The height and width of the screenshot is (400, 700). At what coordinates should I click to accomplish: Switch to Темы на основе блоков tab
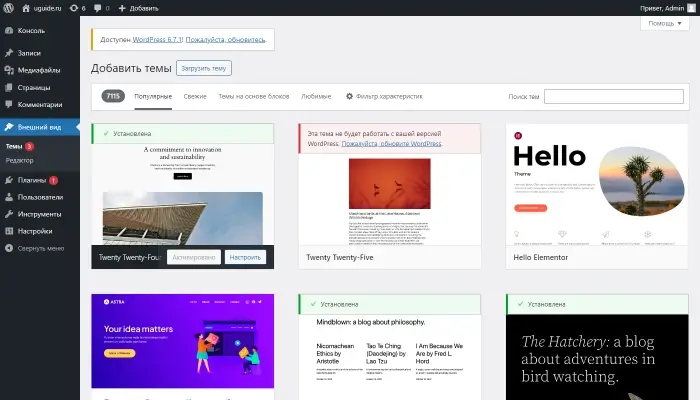[x=254, y=96]
